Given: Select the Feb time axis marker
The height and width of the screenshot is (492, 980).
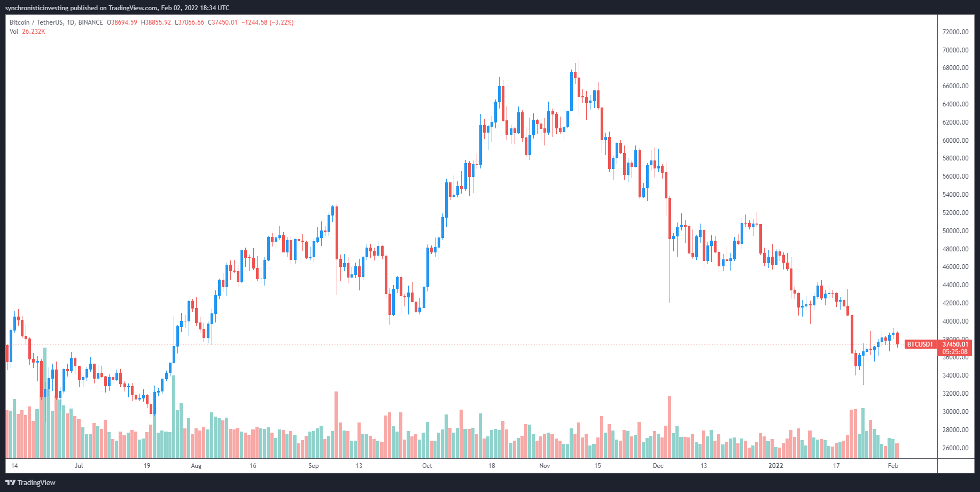Looking at the screenshot, I should (893, 466).
